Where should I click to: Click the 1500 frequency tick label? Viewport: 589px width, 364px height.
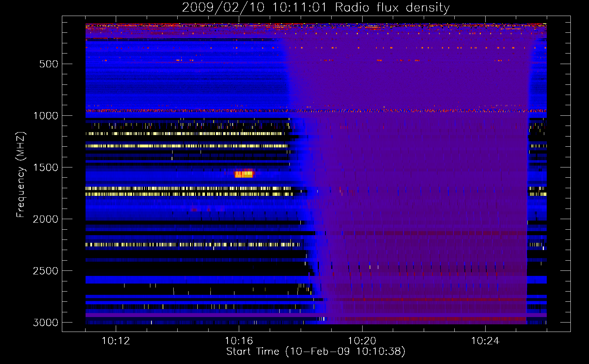click(x=46, y=167)
